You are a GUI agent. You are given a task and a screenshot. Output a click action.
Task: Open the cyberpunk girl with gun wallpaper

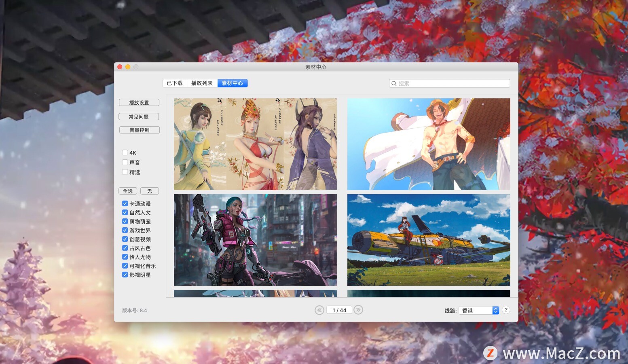click(x=255, y=240)
